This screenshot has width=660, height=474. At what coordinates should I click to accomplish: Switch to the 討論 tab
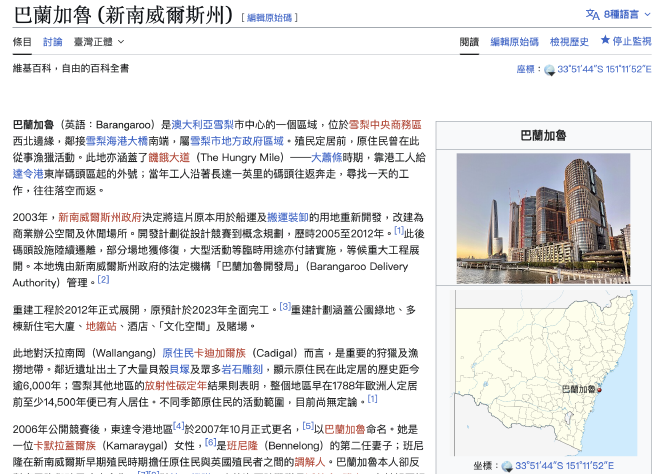[x=53, y=42]
